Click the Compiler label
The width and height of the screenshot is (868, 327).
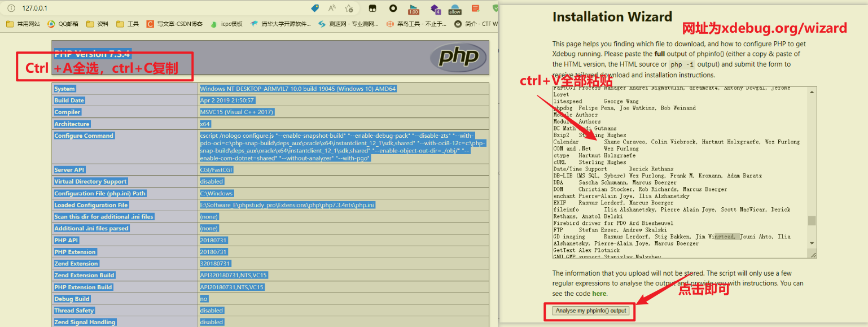(67, 112)
